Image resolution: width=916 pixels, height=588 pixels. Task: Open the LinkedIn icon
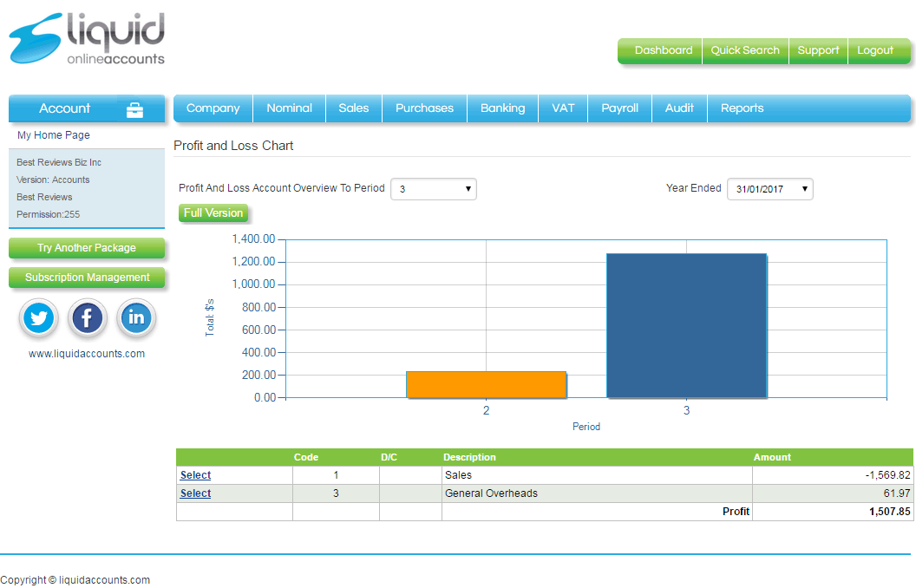click(135, 318)
